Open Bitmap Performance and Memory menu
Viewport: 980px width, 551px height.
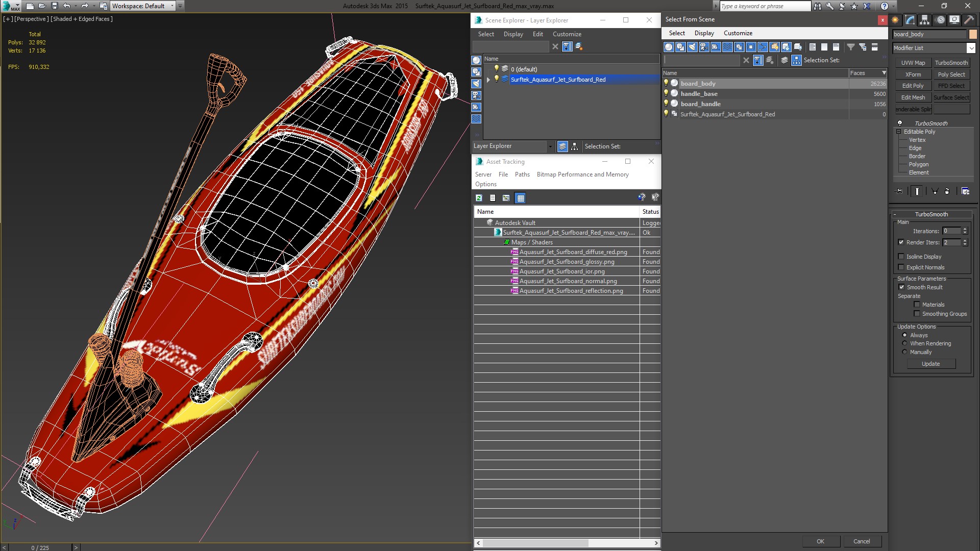(x=582, y=174)
